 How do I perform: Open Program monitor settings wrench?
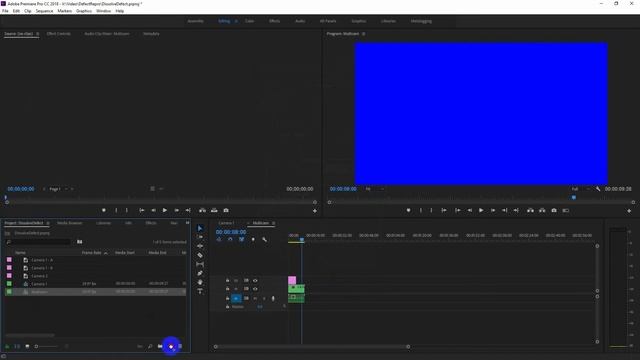click(x=598, y=189)
